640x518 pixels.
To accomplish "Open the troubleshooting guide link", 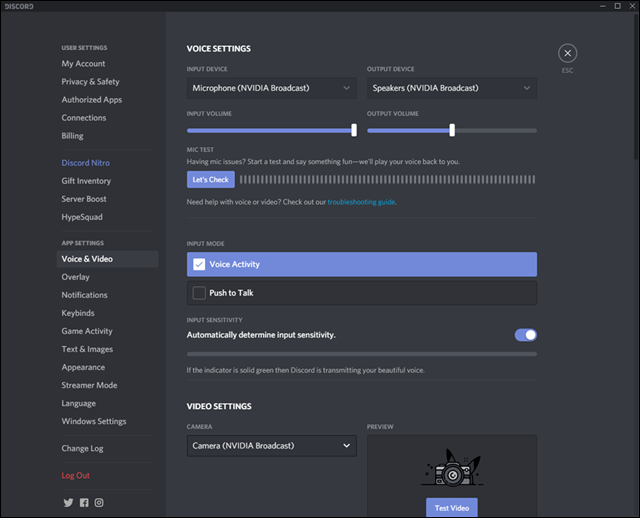I will coord(361,202).
